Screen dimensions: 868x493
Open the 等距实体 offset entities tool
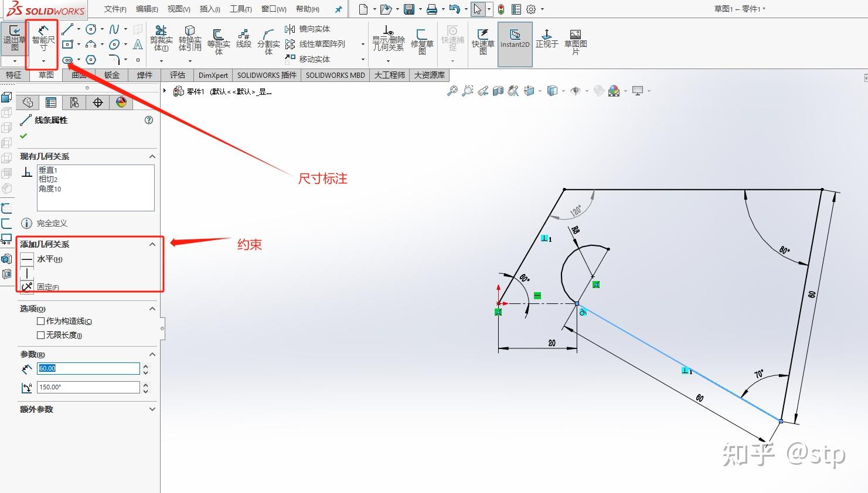coord(217,39)
